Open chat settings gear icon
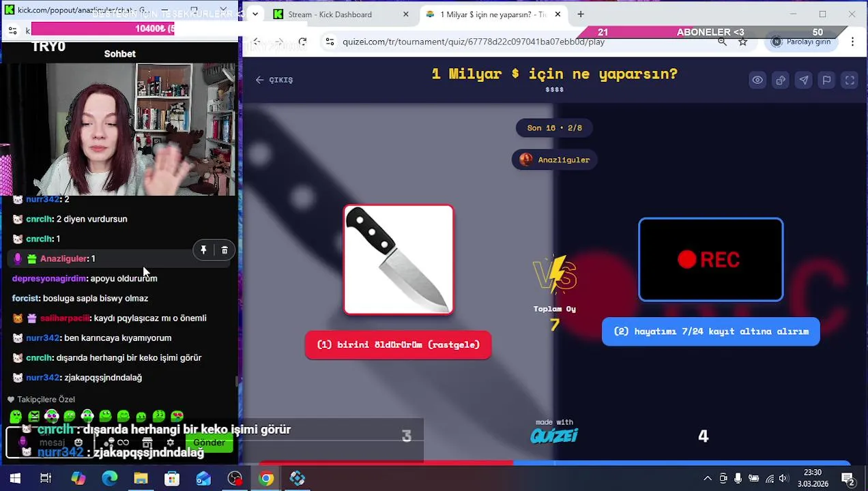The width and height of the screenshot is (868, 491). (x=171, y=443)
